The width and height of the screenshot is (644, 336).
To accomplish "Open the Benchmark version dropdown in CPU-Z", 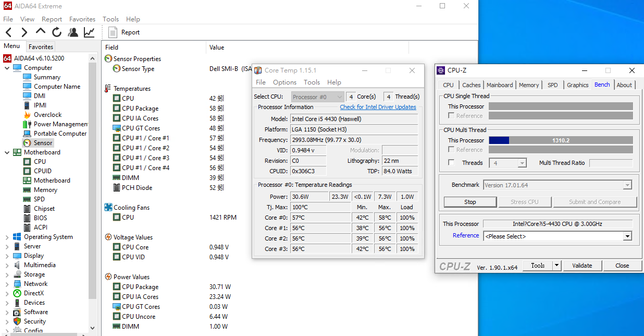I will [557, 185].
